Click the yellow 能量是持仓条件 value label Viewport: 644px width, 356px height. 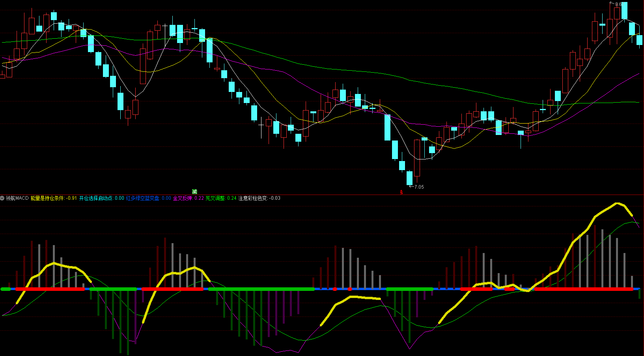coord(54,198)
